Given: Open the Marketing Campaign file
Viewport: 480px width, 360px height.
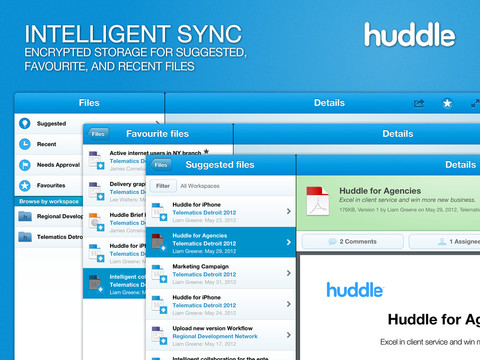Looking at the screenshot, I should [x=221, y=273].
